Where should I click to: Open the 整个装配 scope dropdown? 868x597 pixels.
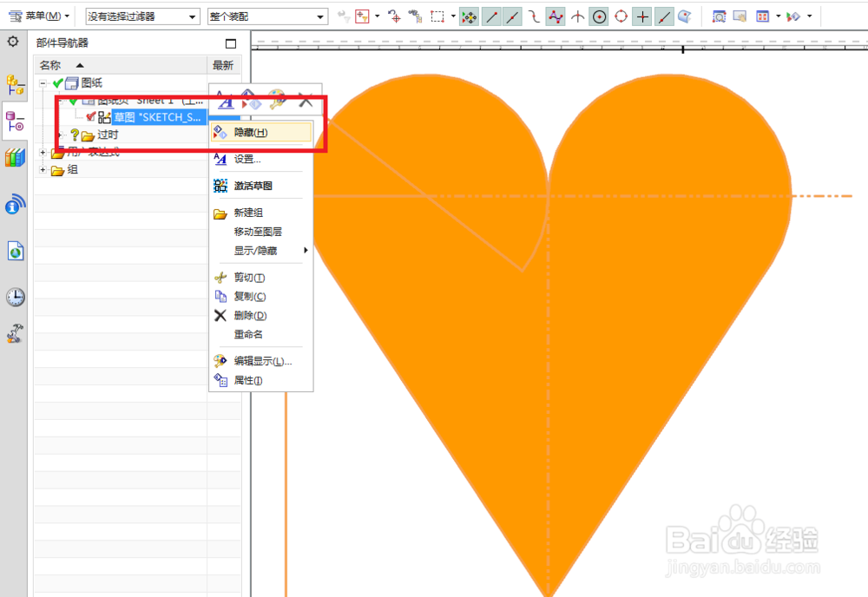(319, 16)
